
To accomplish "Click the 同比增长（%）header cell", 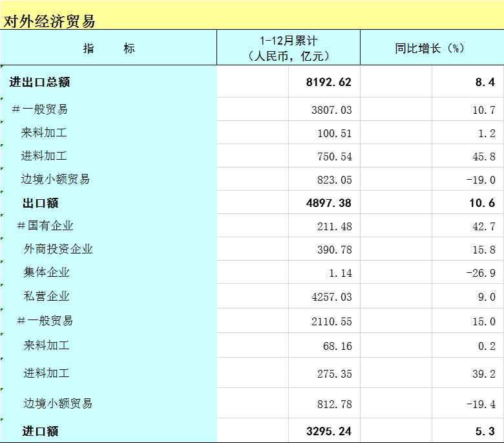I will [x=431, y=49].
